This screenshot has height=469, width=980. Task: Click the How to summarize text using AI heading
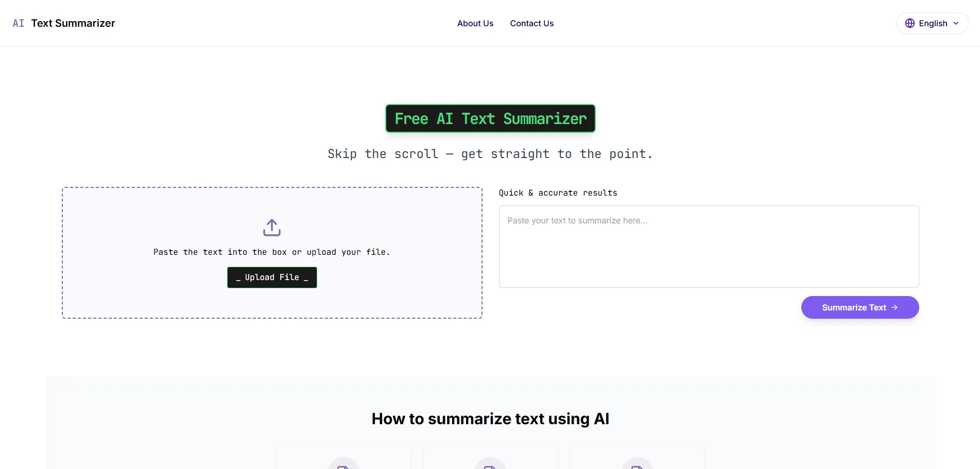(x=490, y=419)
